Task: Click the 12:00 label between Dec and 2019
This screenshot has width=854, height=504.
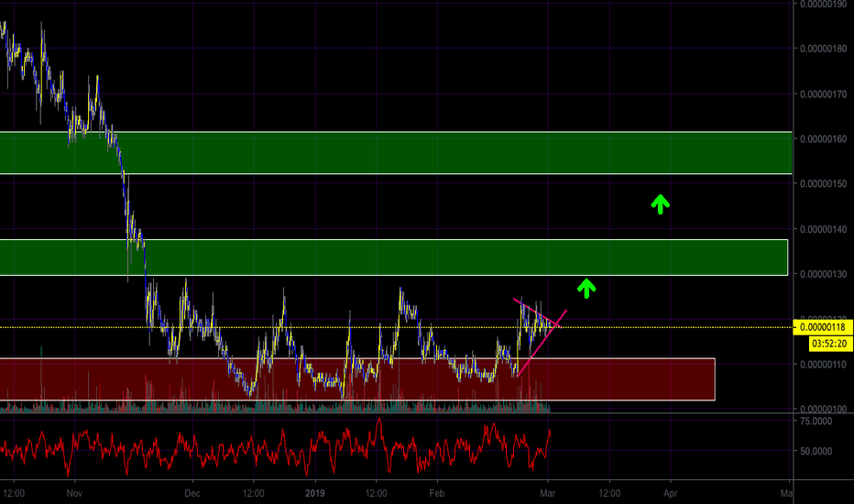Action: 253,494
